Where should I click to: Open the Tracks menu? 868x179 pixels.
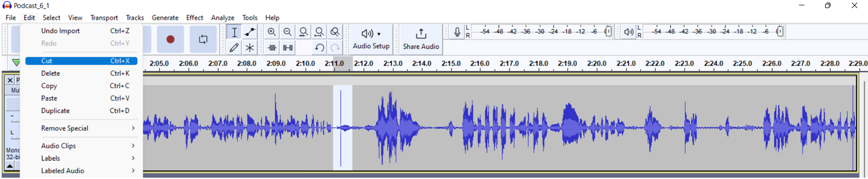135,18
